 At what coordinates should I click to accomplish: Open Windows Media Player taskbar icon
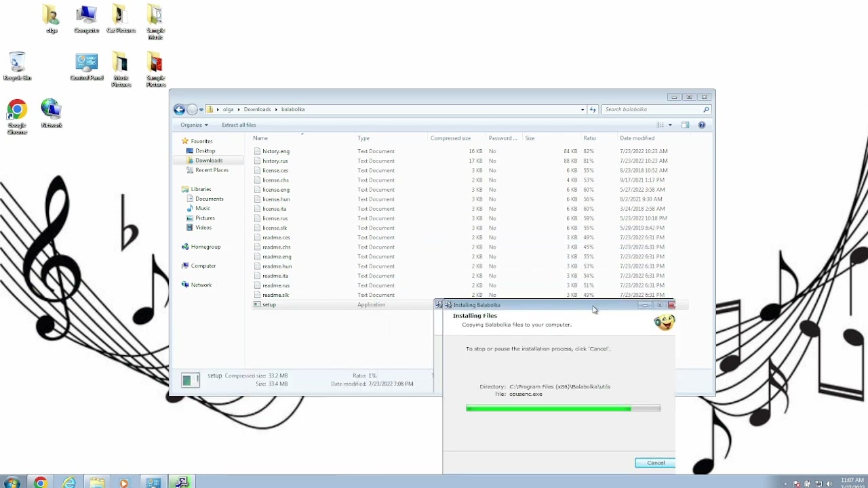tap(124, 483)
